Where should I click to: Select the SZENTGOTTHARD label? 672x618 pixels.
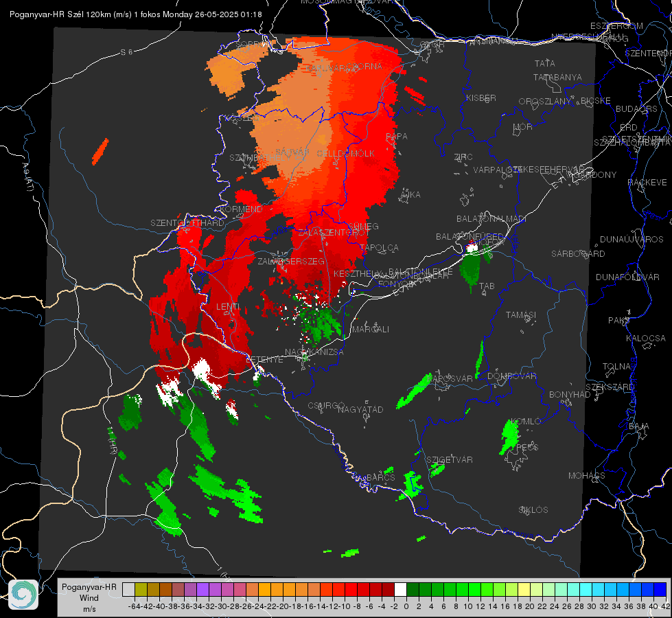tap(187, 222)
